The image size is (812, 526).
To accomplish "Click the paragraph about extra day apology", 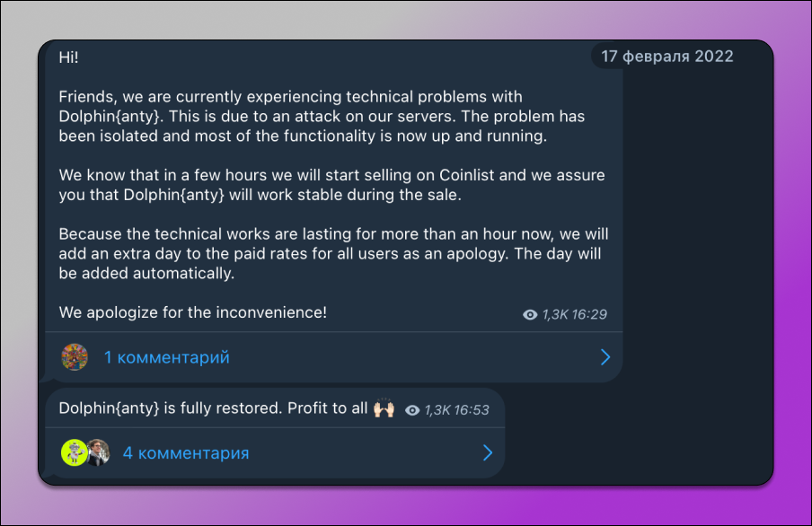I will tap(333, 254).
